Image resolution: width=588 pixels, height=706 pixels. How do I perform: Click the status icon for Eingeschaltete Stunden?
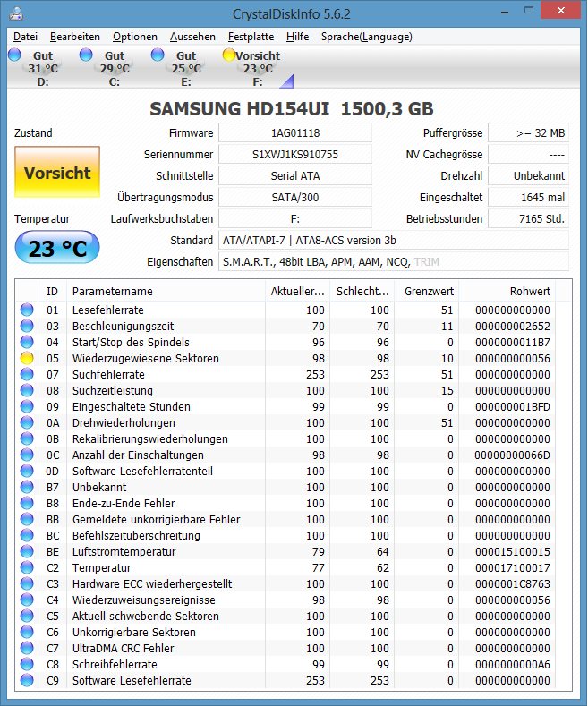pyautogui.click(x=27, y=406)
